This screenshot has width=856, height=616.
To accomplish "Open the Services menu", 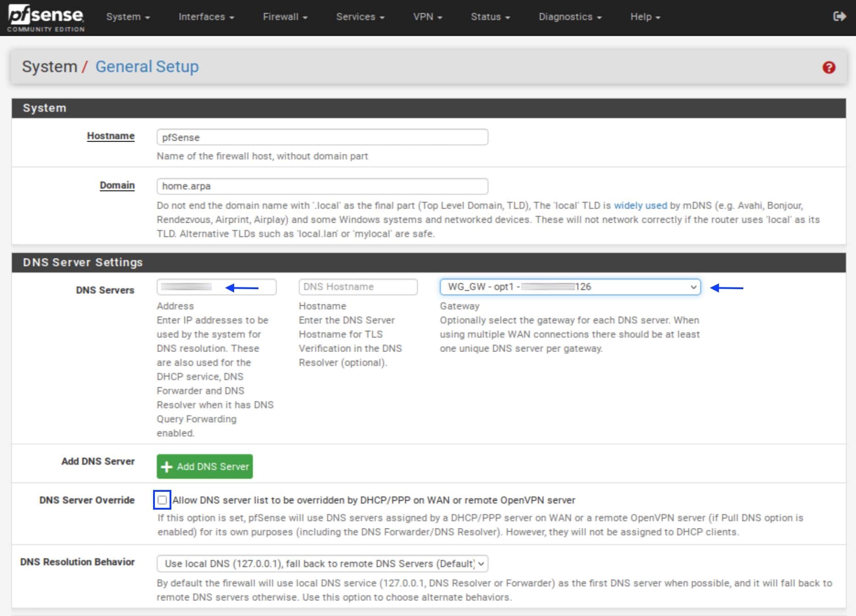I will tap(360, 17).
